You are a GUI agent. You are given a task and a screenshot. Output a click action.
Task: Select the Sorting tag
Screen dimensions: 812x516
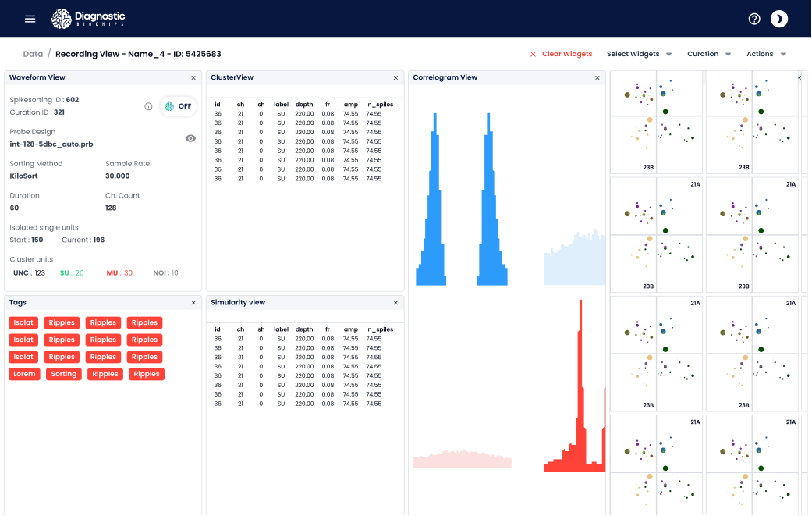[x=64, y=374]
